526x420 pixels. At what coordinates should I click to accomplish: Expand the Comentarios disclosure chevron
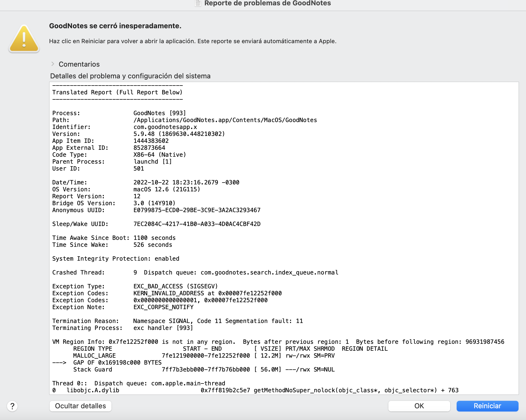pos(53,64)
